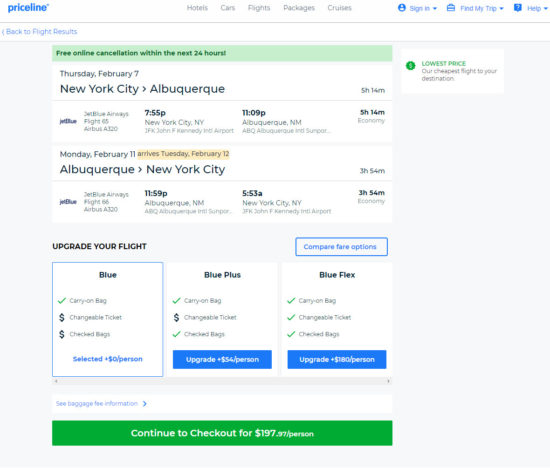Go to the Cruises navigation tab
The image size is (550, 468).
point(339,8)
